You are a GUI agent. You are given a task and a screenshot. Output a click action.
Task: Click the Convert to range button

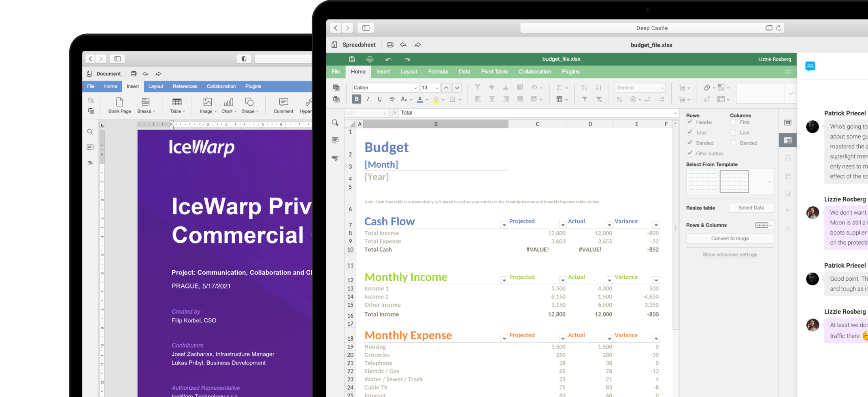pyautogui.click(x=730, y=239)
